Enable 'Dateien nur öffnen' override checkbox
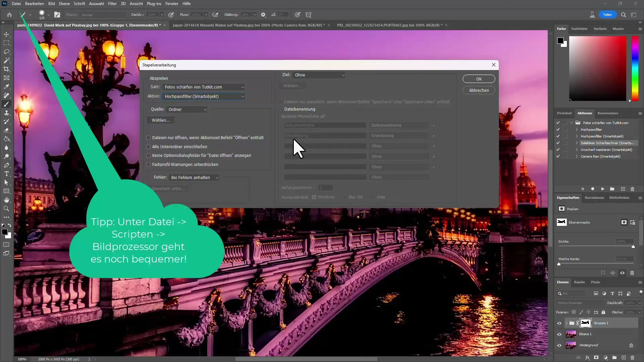644x362 pixels. coord(148,138)
